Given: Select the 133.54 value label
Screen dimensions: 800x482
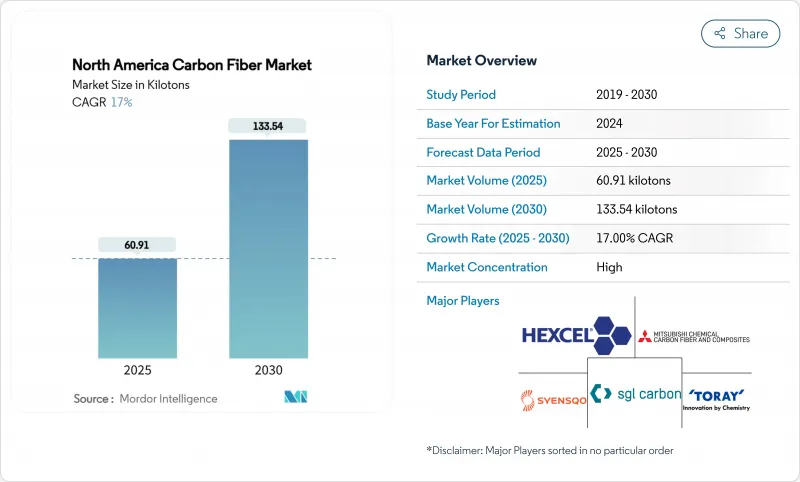Looking at the screenshot, I should pos(268,125).
